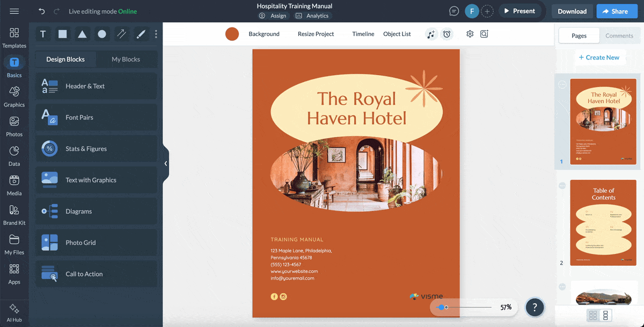Select the Ellipse shape tool

pos(101,34)
